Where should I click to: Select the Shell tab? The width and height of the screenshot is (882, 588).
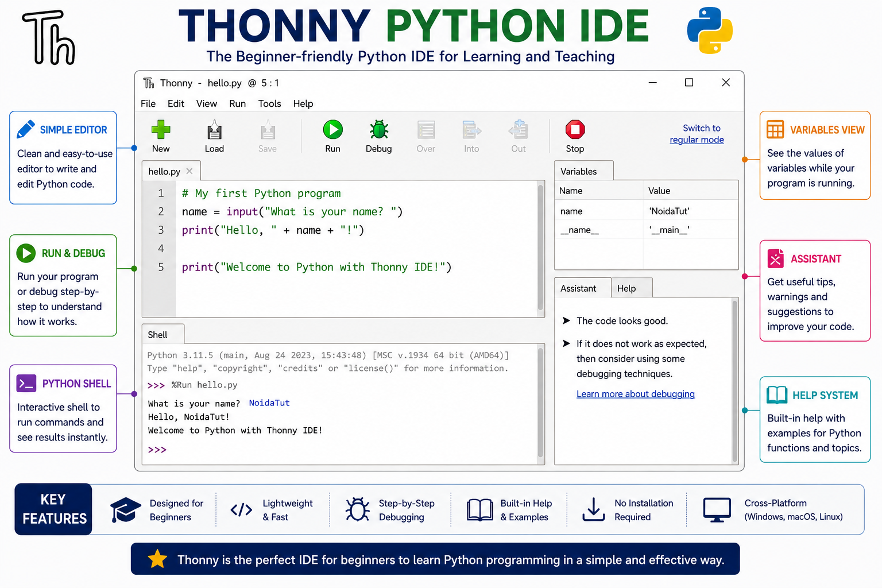click(x=163, y=335)
